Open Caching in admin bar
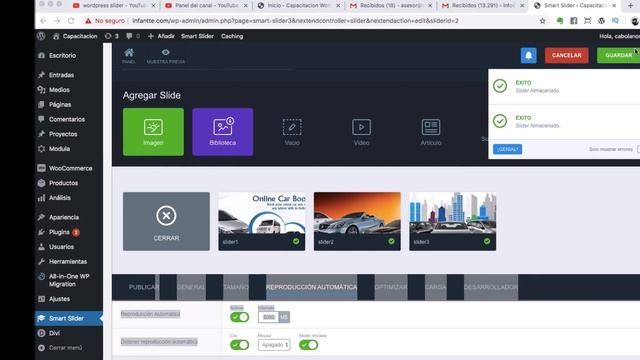 tap(232, 36)
